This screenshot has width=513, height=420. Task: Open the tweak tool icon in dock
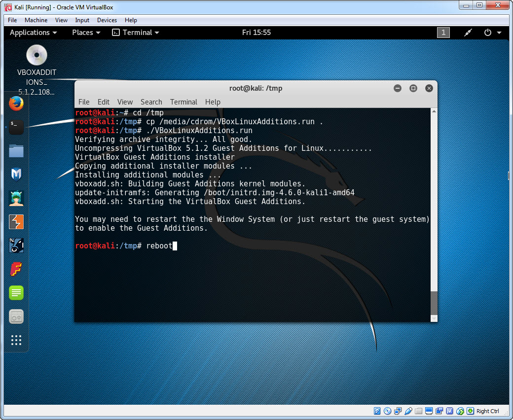click(x=16, y=316)
